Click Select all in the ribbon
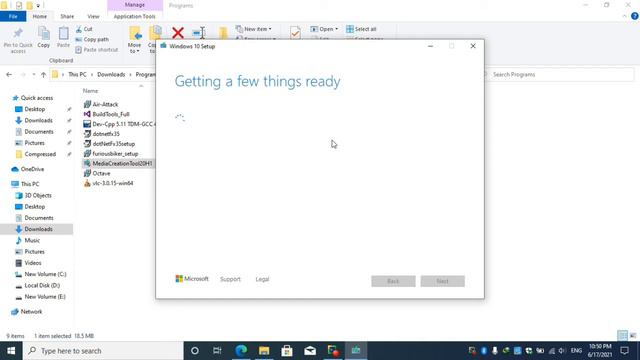 click(x=361, y=29)
